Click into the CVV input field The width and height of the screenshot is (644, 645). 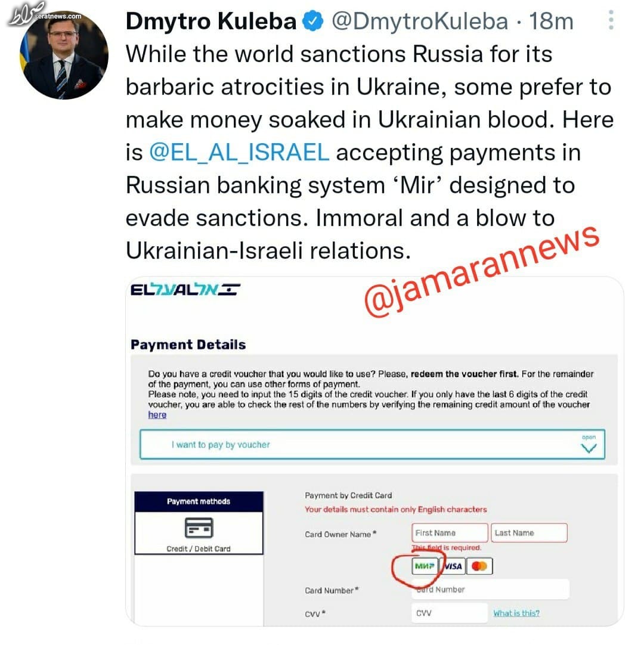coord(450,613)
